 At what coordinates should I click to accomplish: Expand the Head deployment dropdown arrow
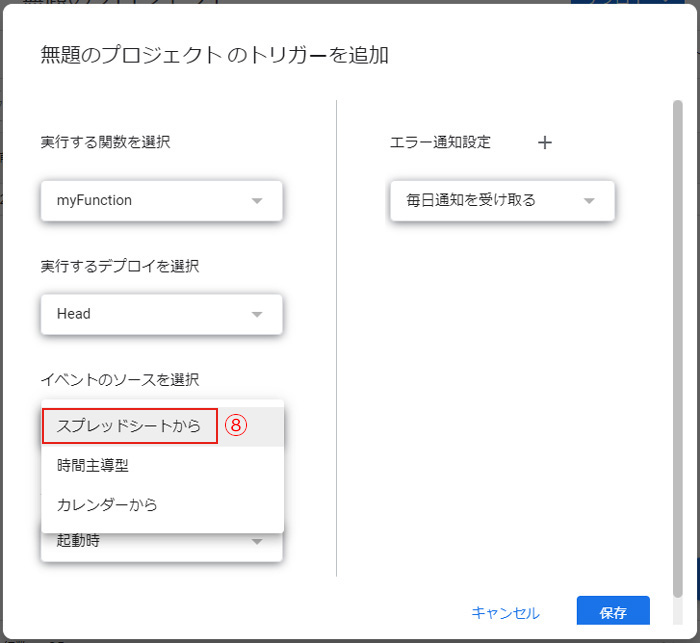[x=257, y=314]
